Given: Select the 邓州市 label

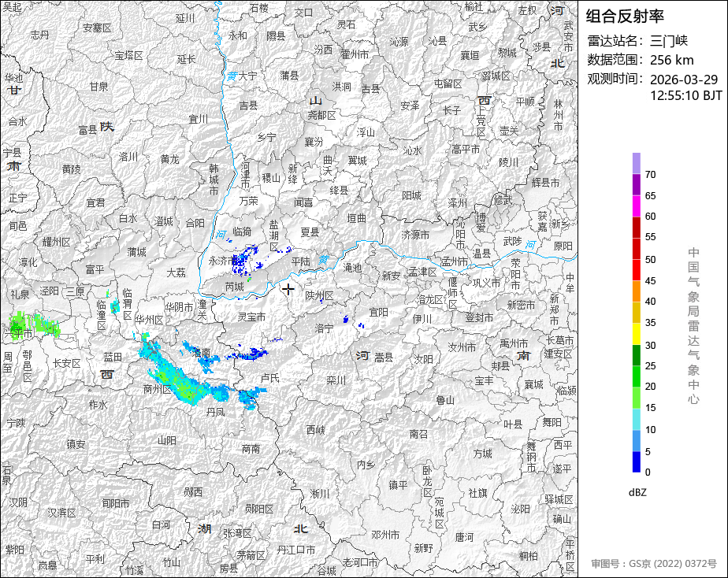Looking at the screenshot, I should (x=385, y=535).
